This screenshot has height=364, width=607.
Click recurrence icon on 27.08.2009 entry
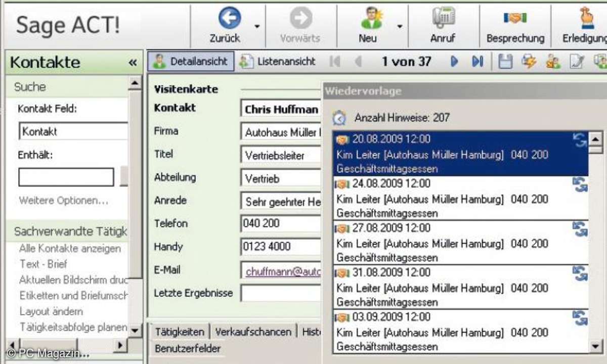[580, 229]
